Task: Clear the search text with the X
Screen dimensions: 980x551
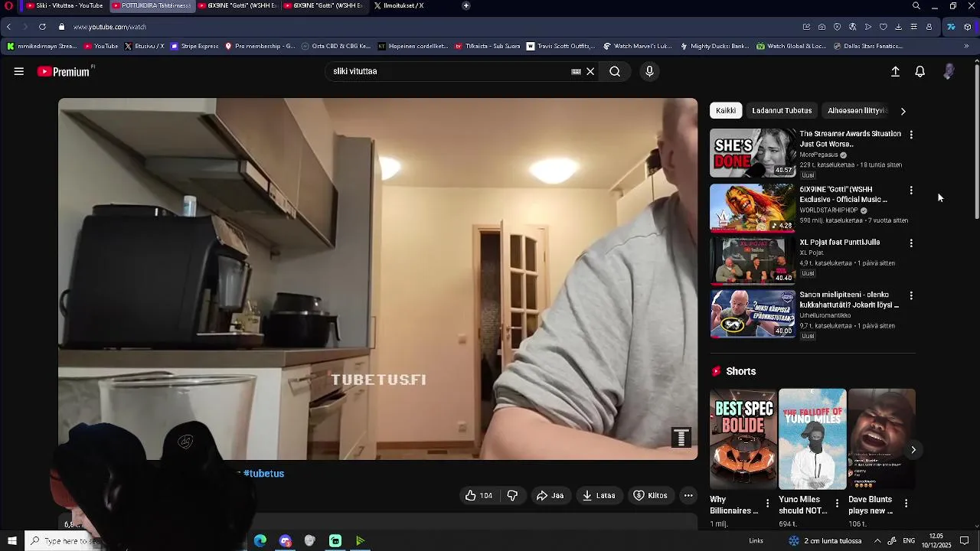Action: pyautogui.click(x=590, y=71)
